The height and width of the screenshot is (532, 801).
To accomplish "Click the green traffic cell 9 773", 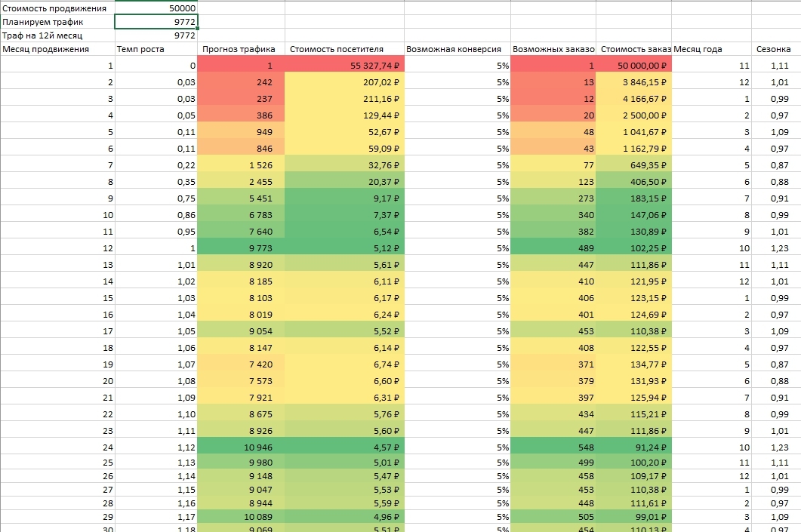I will click(241, 248).
